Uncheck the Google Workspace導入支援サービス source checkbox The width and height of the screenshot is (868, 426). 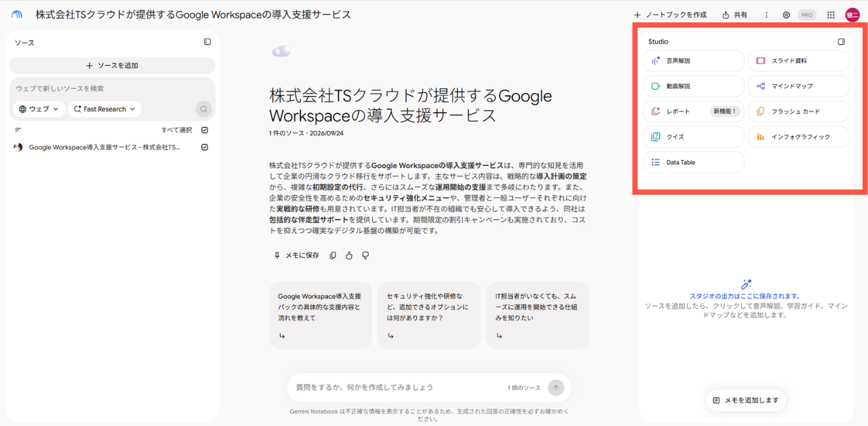tap(205, 147)
